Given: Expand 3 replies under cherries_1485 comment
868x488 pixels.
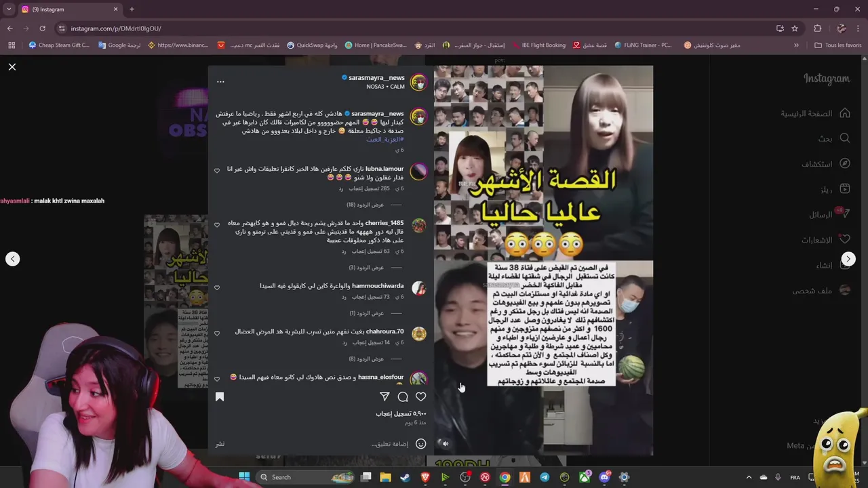Looking at the screenshot, I should [x=367, y=268].
